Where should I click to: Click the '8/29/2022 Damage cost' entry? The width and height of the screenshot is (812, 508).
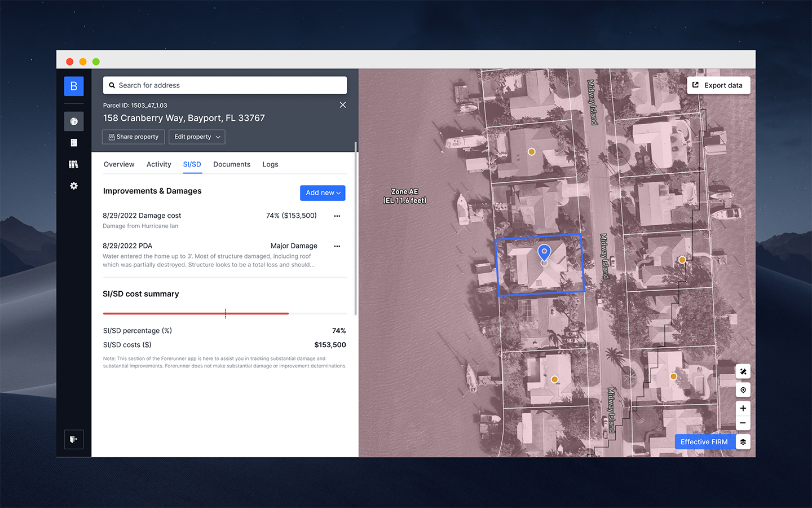(x=142, y=216)
